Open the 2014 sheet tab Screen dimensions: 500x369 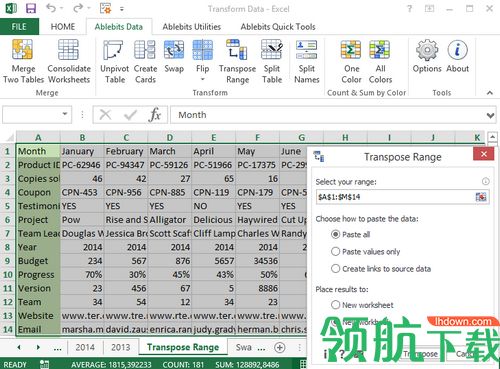[85, 347]
